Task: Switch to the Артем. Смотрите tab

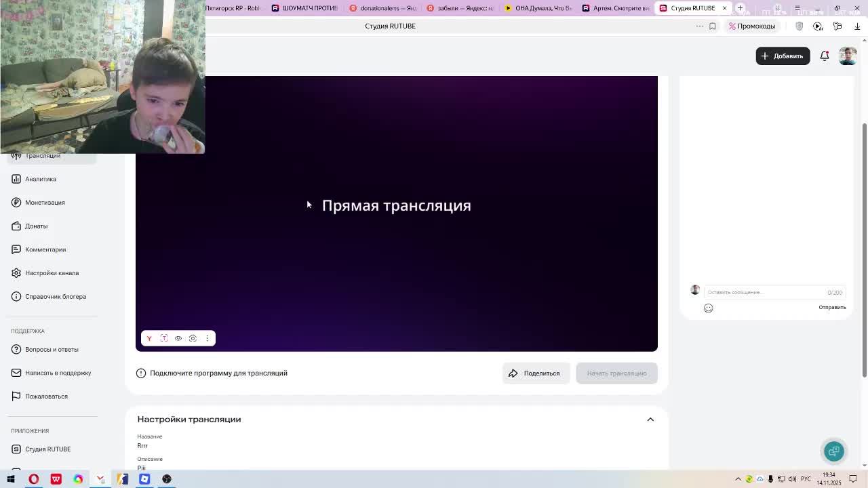Action: 616,8
